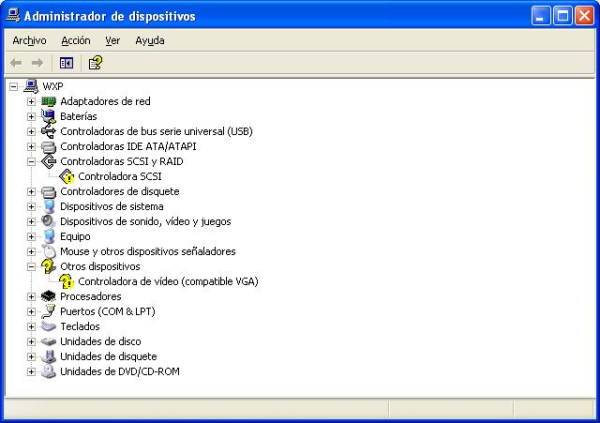Click the Controladores de disquete icon
Screen dimensions: 600x423
[49, 191]
